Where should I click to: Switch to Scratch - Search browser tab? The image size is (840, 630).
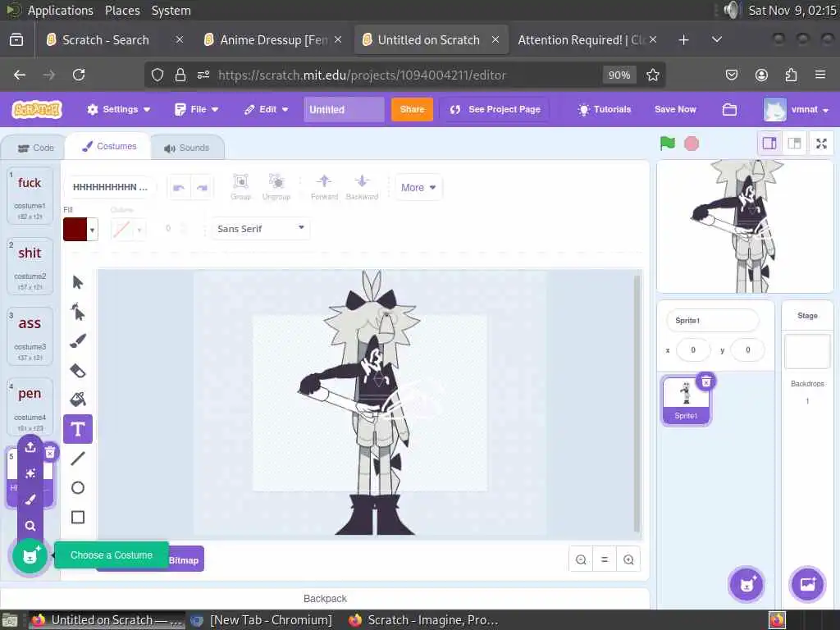coord(106,39)
